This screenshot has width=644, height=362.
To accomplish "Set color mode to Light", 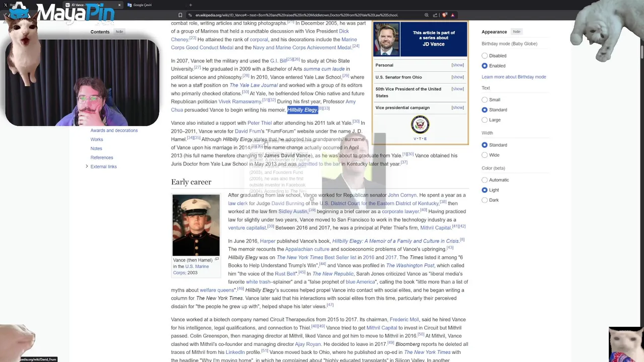I will coord(485,190).
